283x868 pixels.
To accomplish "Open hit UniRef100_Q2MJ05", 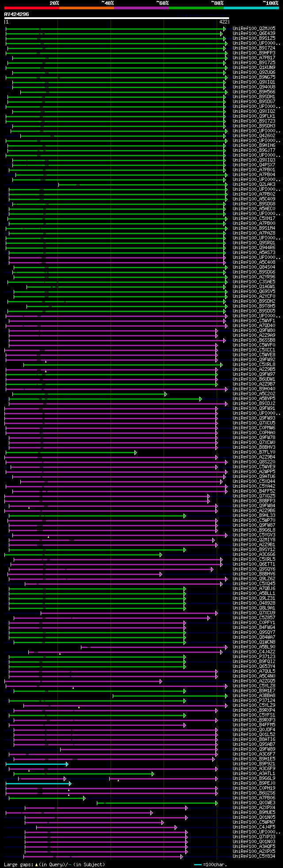I will [254, 28].
